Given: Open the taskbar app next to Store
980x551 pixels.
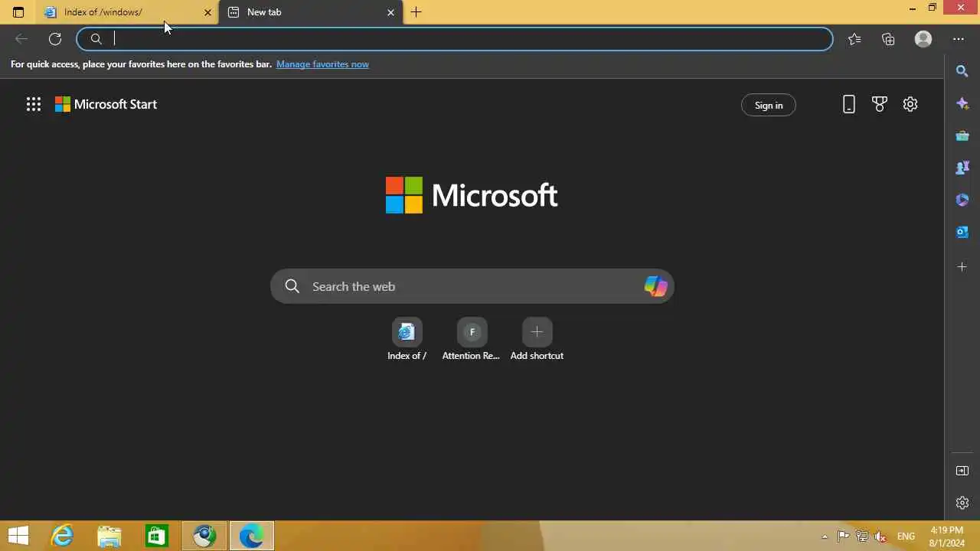Looking at the screenshot, I should [x=204, y=536].
